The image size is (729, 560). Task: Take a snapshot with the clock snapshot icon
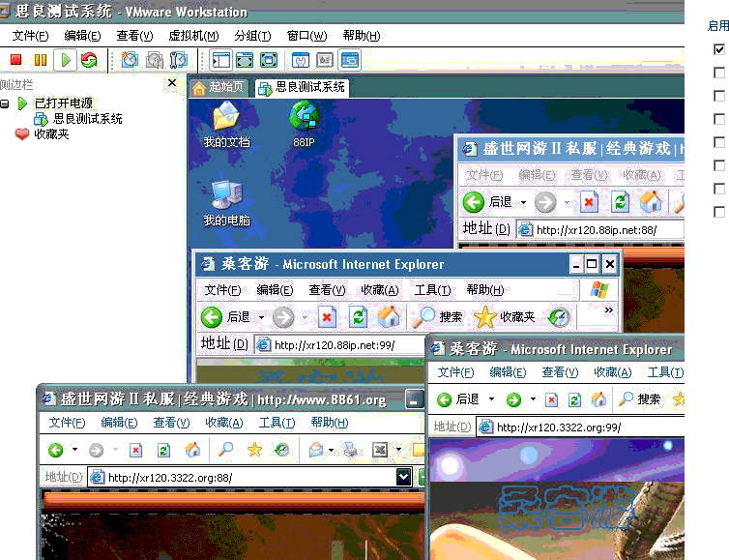click(130, 60)
